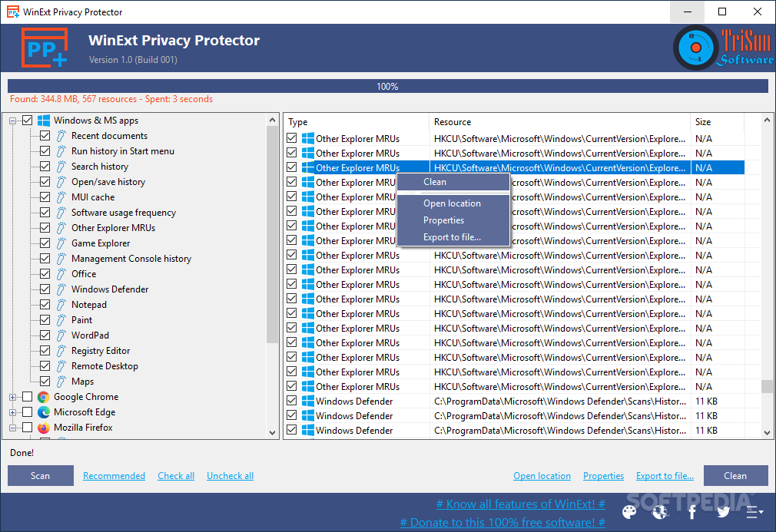
Task: Click footprint icon beside Maps
Action: (61, 382)
